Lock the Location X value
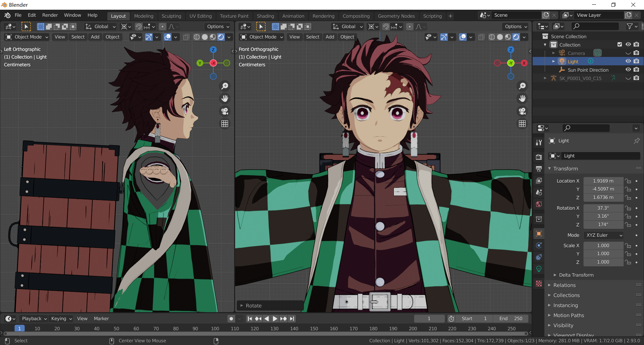The width and height of the screenshot is (644, 345). pyautogui.click(x=628, y=181)
